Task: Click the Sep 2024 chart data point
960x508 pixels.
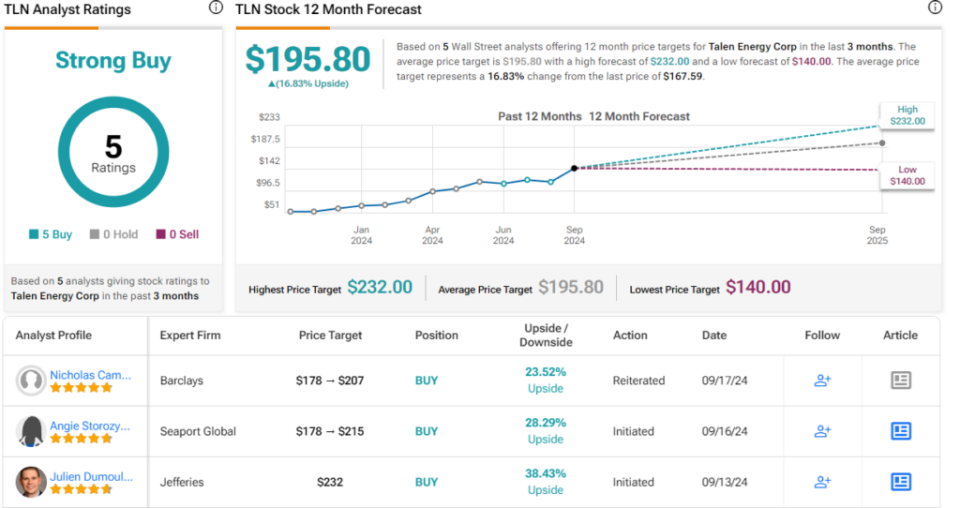Action: [x=574, y=168]
